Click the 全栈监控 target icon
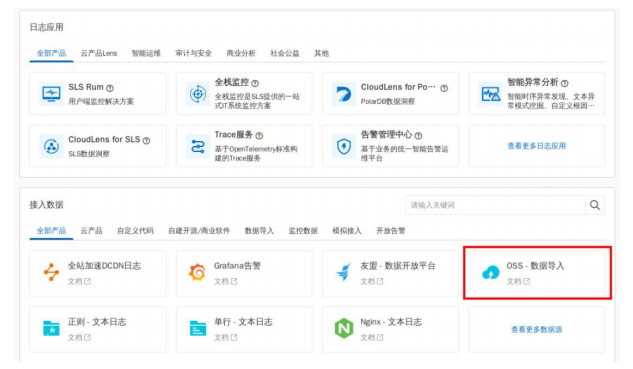The width and height of the screenshot is (633, 369). point(198,94)
